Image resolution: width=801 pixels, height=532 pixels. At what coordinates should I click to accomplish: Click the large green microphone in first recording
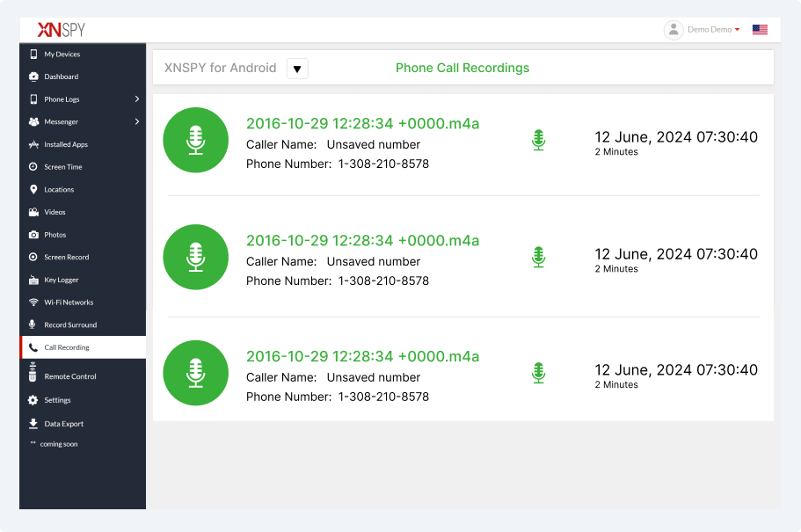[x=196, y=140]
